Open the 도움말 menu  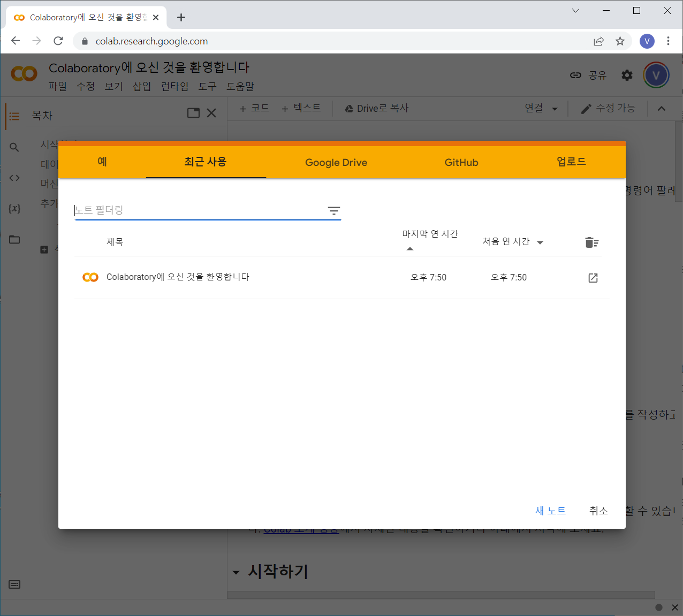pyautogui.click(x=240, y=86)
